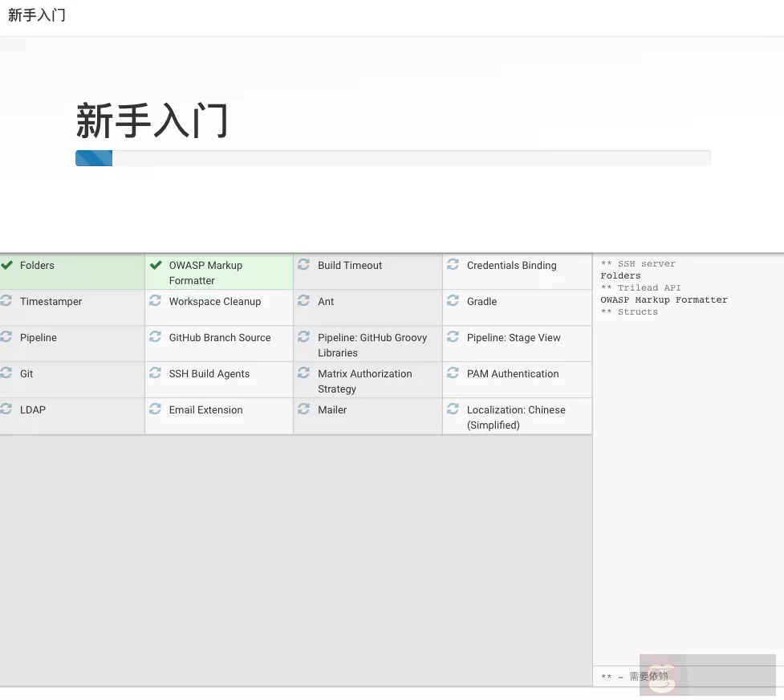Click the spinner icon next to Timestamper
The image size is (784, 700).
[7, 301]
